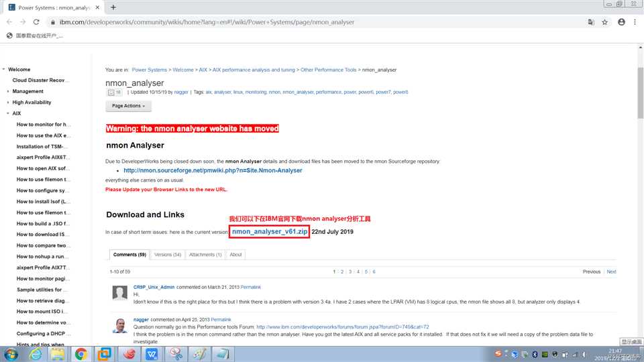Reload the page with the refresh icon
644x362 pixels.
point(36,22)
